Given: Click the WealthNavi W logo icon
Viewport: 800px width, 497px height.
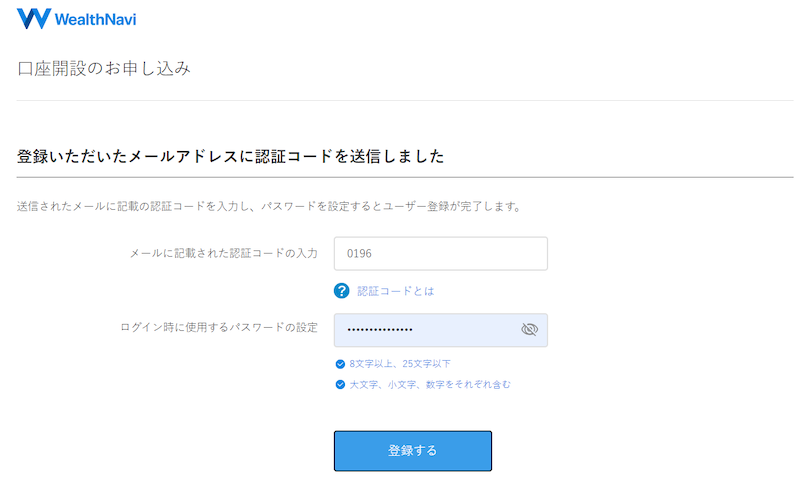Looking at the screenshot, I should pos(34,19).
